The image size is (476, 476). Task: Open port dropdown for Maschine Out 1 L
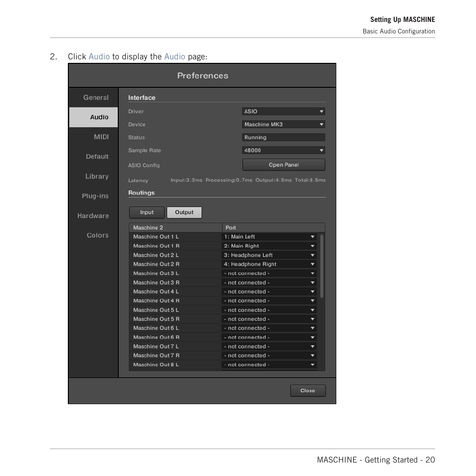coord(269,237)
